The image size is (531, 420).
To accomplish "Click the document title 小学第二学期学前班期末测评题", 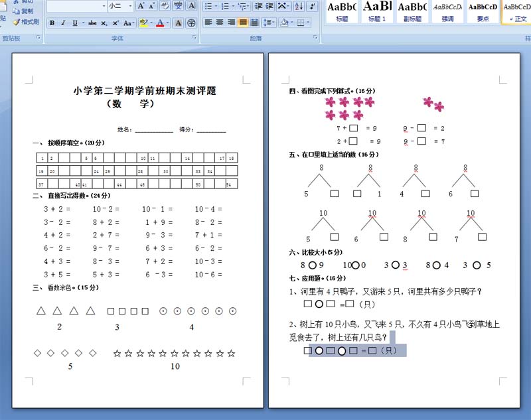I will [x=145, y=91].
